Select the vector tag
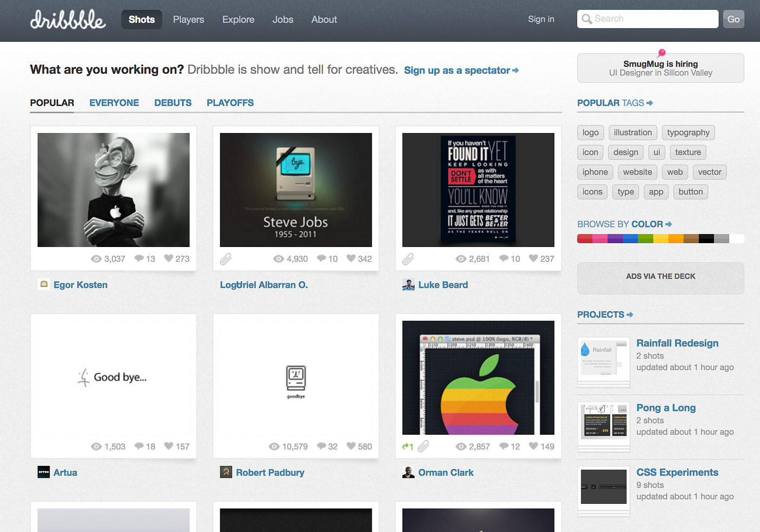Viewport: 760px width, 532px height. coord(710,172)
